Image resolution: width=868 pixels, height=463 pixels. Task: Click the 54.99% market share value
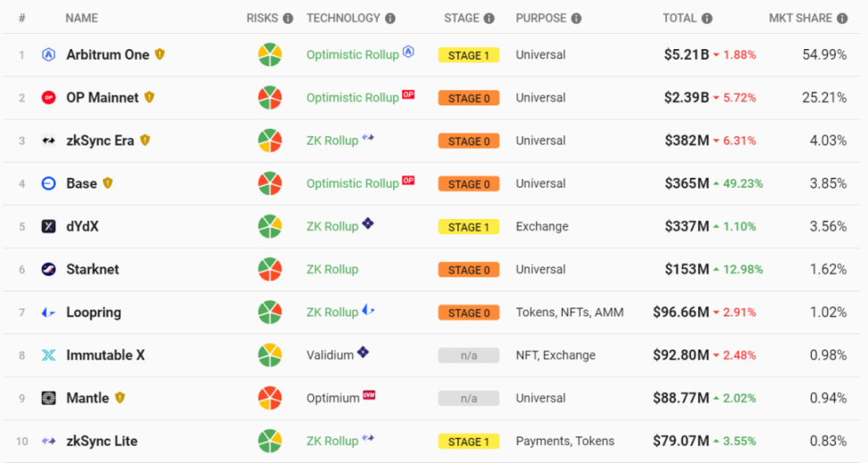point(824,55)
